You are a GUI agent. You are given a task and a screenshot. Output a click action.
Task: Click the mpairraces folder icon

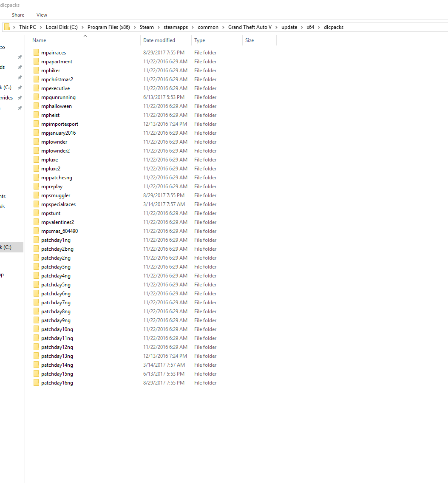pos(36,52)
